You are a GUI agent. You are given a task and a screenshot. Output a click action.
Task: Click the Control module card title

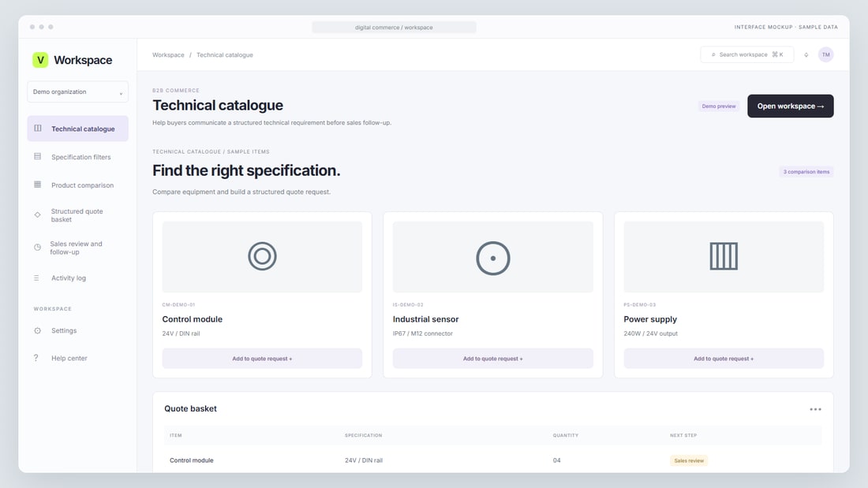[x=192, y=319]
